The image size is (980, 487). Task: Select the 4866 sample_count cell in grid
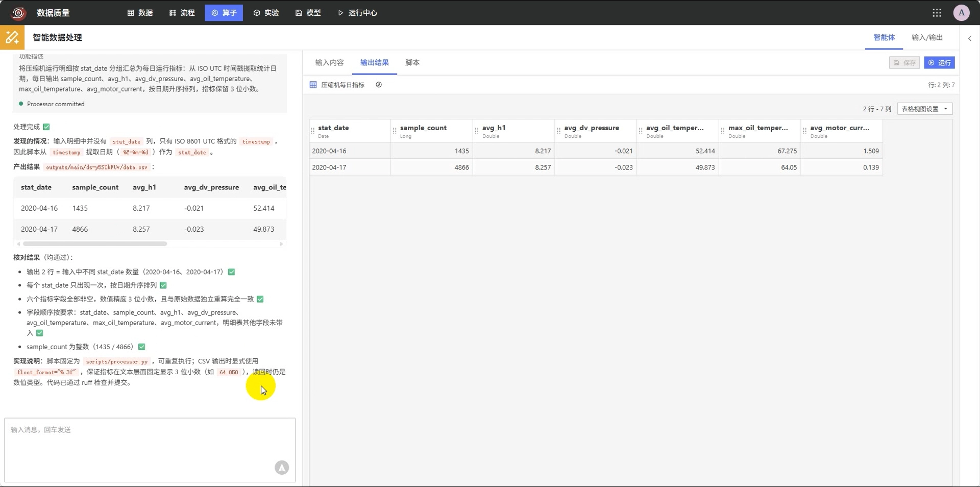pos(432,167)
